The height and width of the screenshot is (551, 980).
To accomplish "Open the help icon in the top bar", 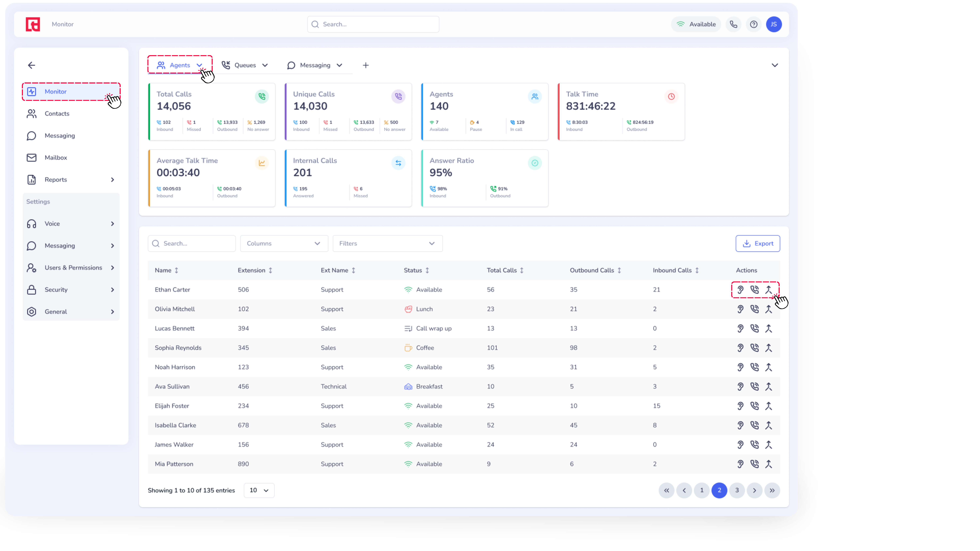I will pos(753,24).
